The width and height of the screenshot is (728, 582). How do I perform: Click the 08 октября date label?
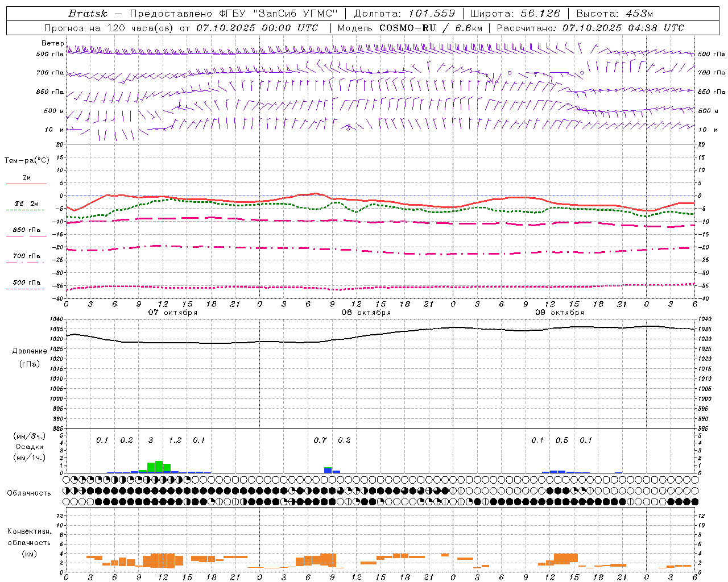(366, 313)
